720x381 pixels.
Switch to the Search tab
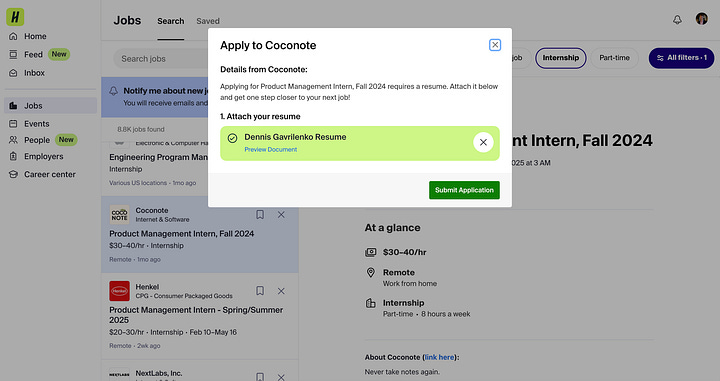click(170, 21)
